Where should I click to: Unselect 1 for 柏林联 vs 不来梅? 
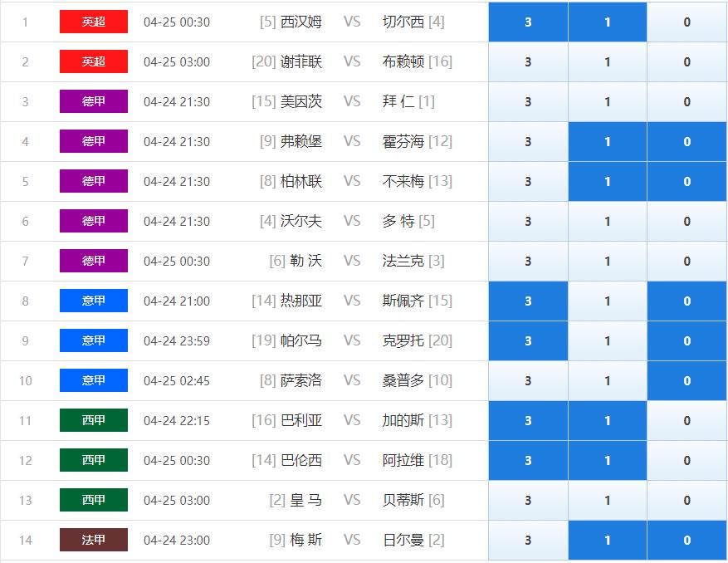[608, 182]
